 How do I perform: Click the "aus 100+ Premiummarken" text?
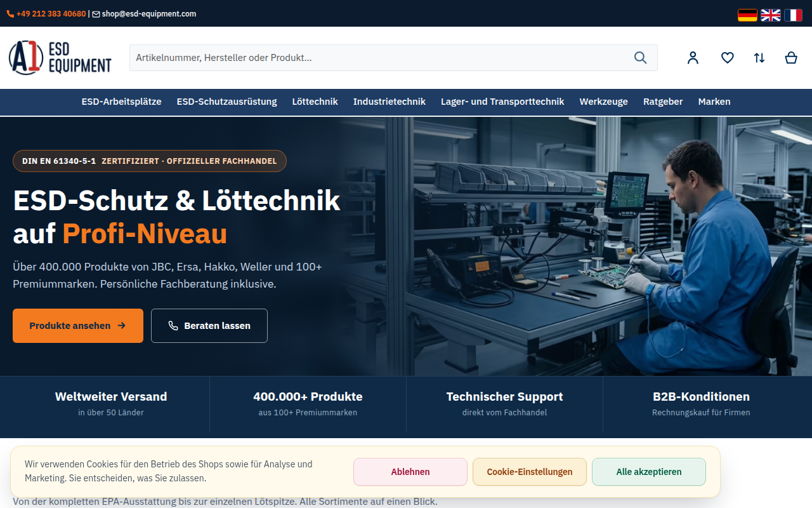coord(308,413)
